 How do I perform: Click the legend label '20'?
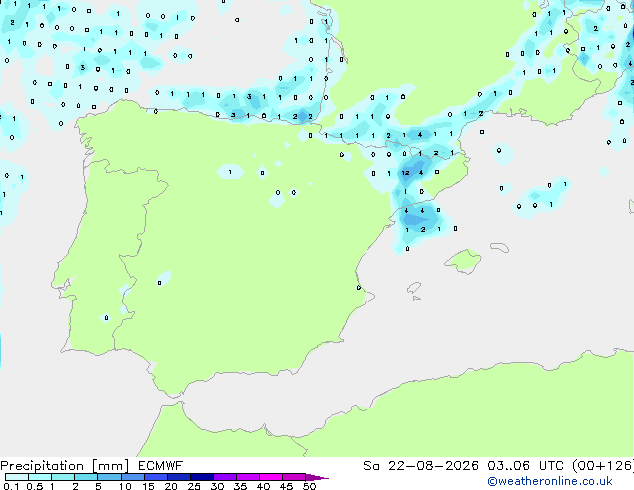point(171,486)
